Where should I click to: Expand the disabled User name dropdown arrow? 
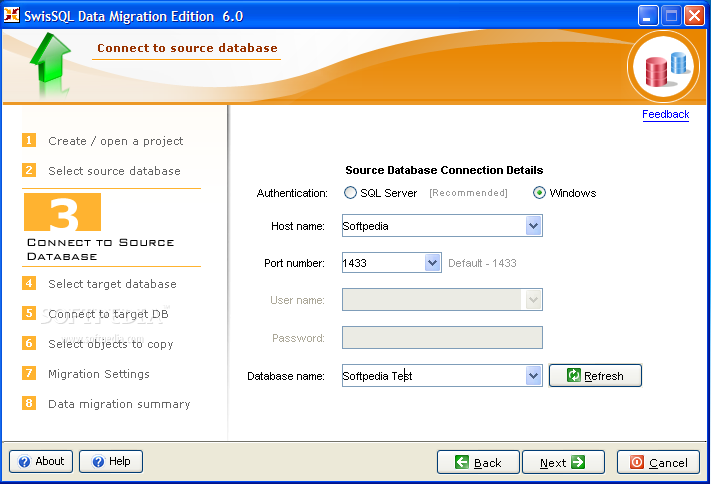coord(533,299)
